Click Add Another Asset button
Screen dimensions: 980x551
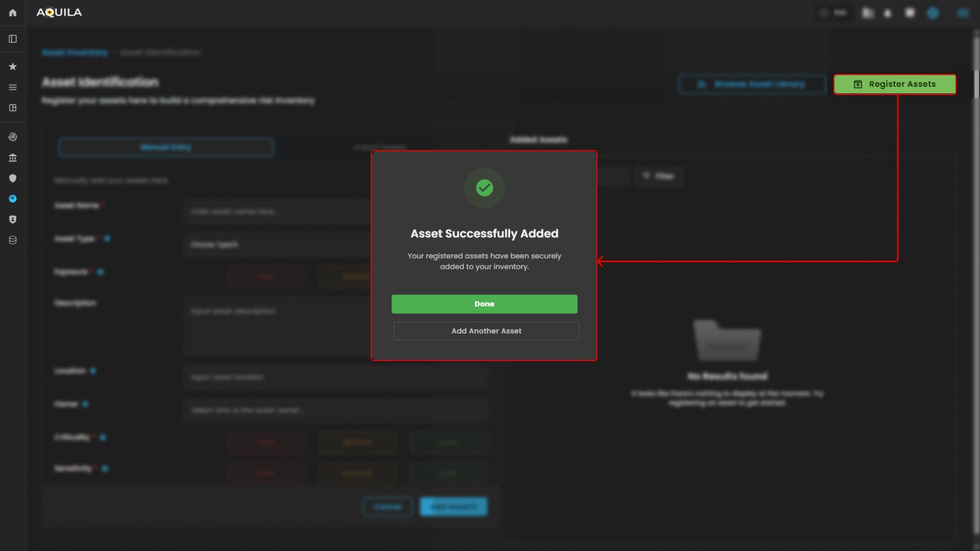pyautogui.click(x=486, y=331)
